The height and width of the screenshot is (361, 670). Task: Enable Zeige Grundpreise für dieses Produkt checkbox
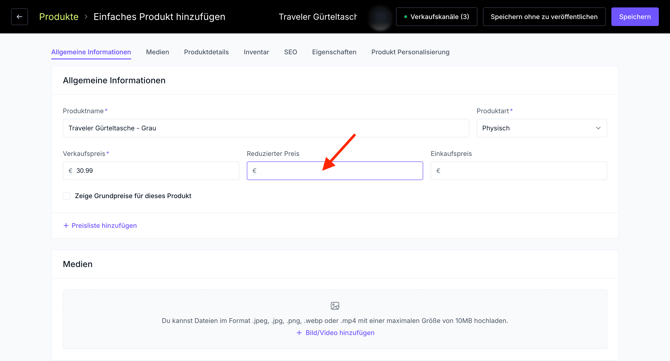pos(67,196)
